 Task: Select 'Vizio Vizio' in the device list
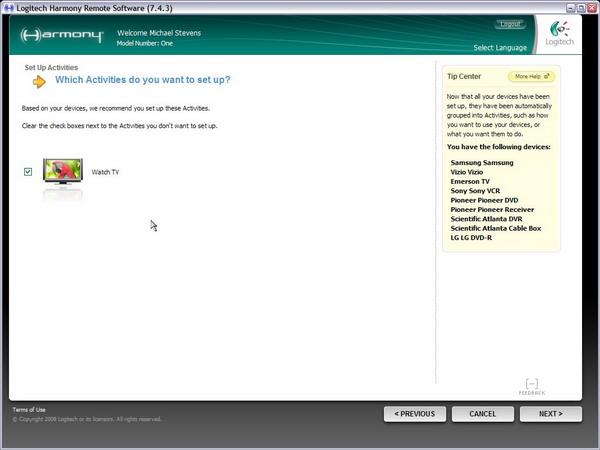[x=466, y=172]
